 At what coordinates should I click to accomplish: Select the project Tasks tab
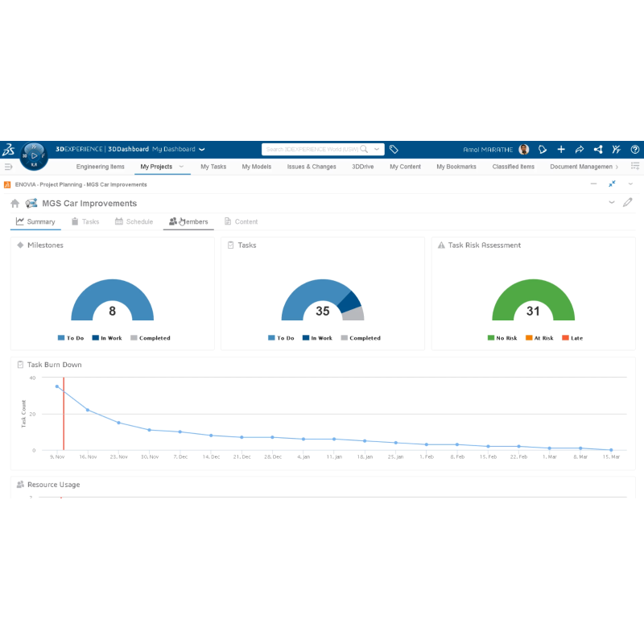[x=85, y=222]
